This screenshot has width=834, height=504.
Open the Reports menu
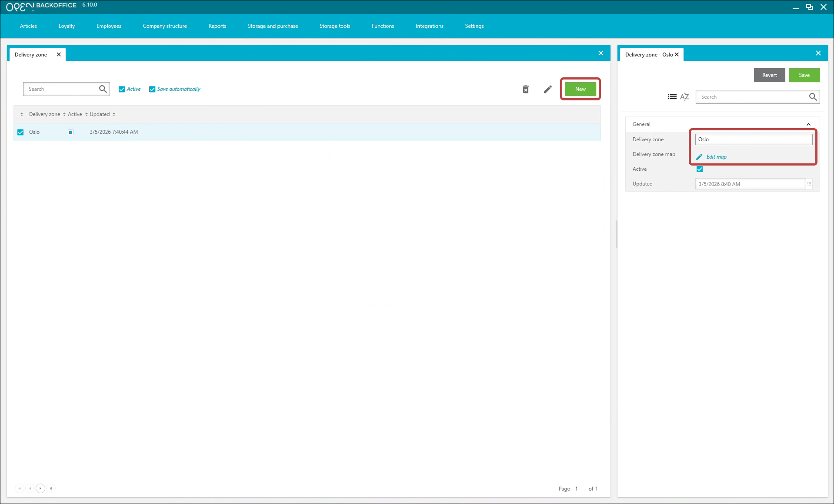coord(217,26)
